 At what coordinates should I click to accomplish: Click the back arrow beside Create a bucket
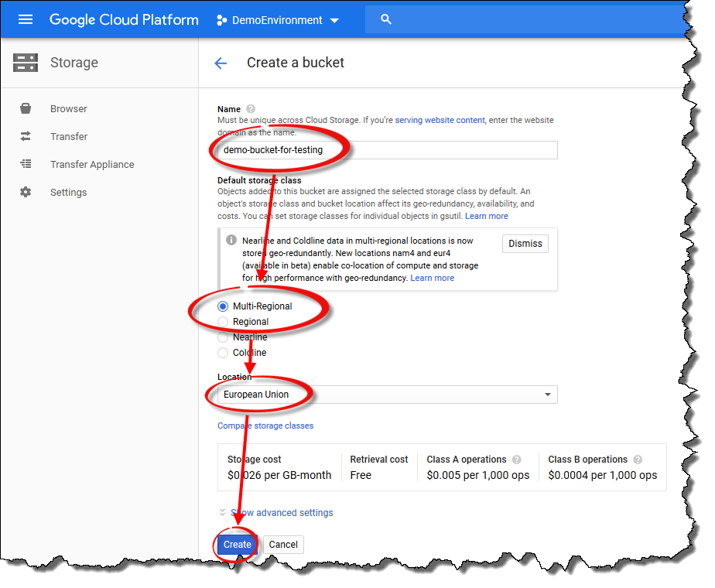click(x=221, y=63)
